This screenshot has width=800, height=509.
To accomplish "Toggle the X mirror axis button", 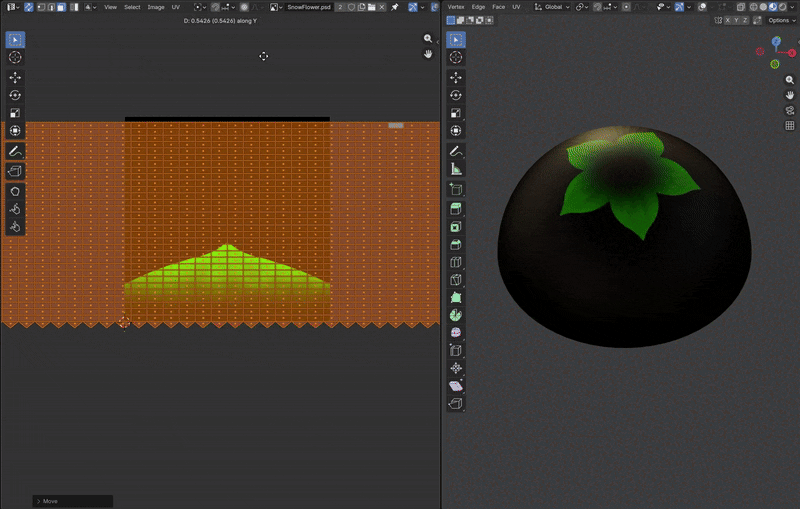I will (x=729, y=20).
